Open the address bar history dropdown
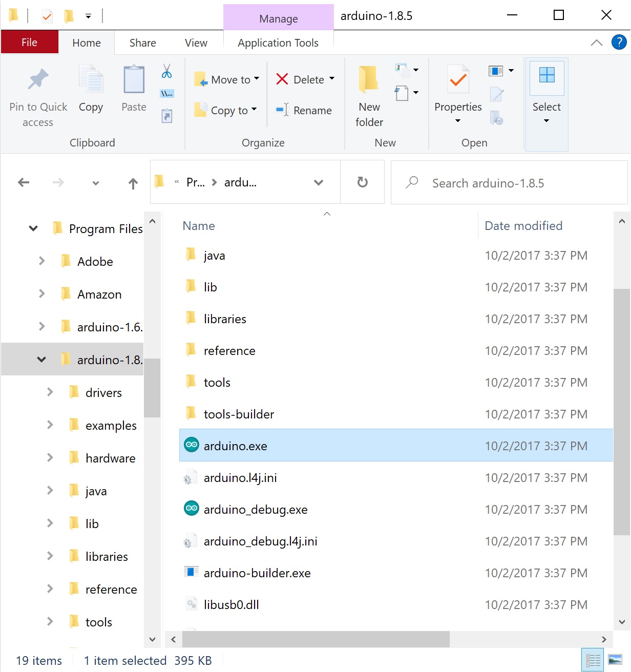Screen dimensions: 631x672 (x=319, y=182)
